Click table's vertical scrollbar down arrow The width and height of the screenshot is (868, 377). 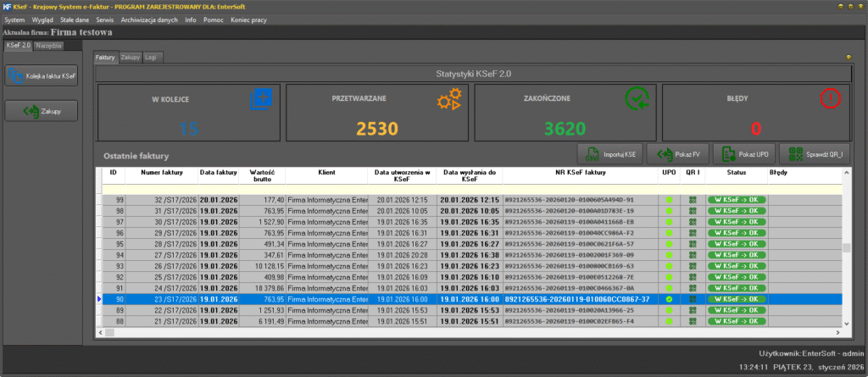[x=846, y=322]
